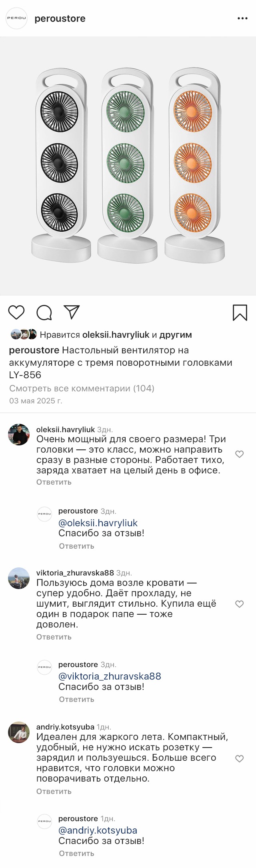The image size is (256, 868).
Task: Open peroustore profile logo in header
Action: pyautogui.click(x=16, y=18)
